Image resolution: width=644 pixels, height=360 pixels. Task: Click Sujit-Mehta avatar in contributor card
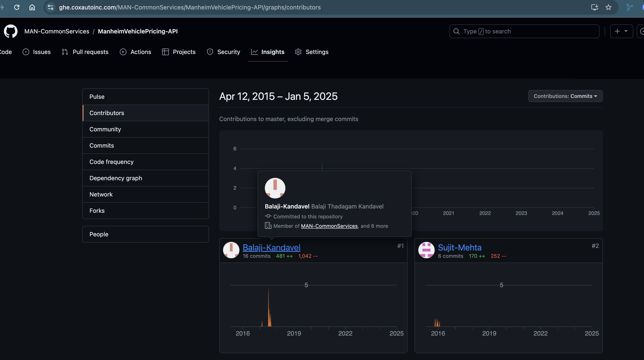coord(426,250)
